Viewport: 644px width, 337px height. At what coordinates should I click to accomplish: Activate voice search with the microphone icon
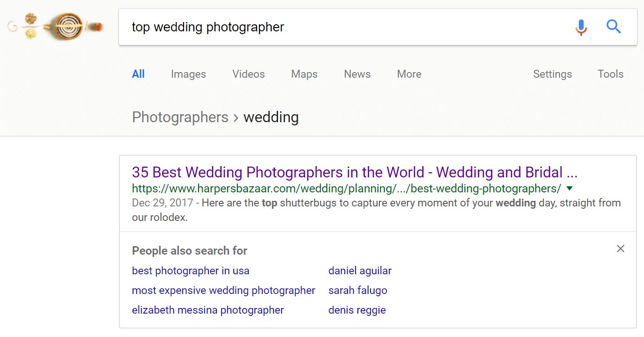click(x=581, y=27)
